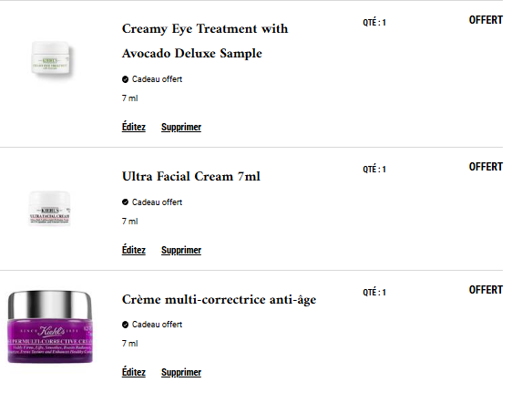532x403 pixels.
Task: Edit the Creamy Eye Treatment item
Action: (134, 127)
